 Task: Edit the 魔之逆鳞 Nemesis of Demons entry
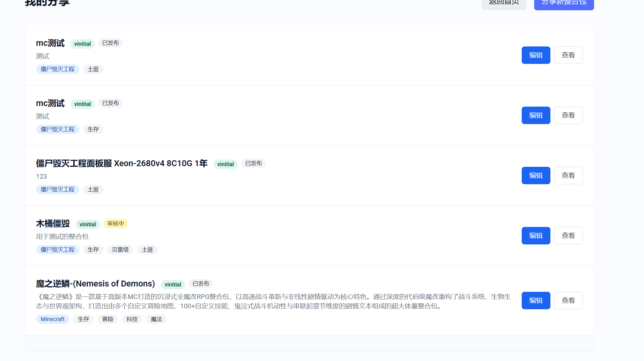point(536,301)
